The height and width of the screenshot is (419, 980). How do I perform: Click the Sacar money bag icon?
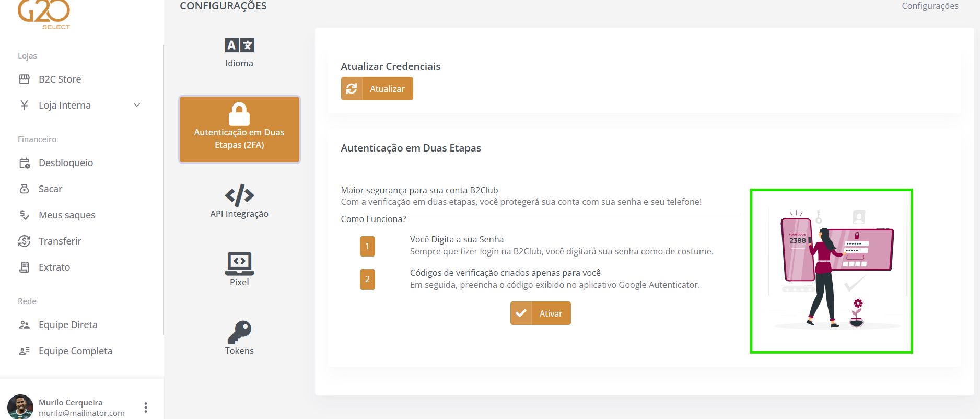tap(24, 189)
